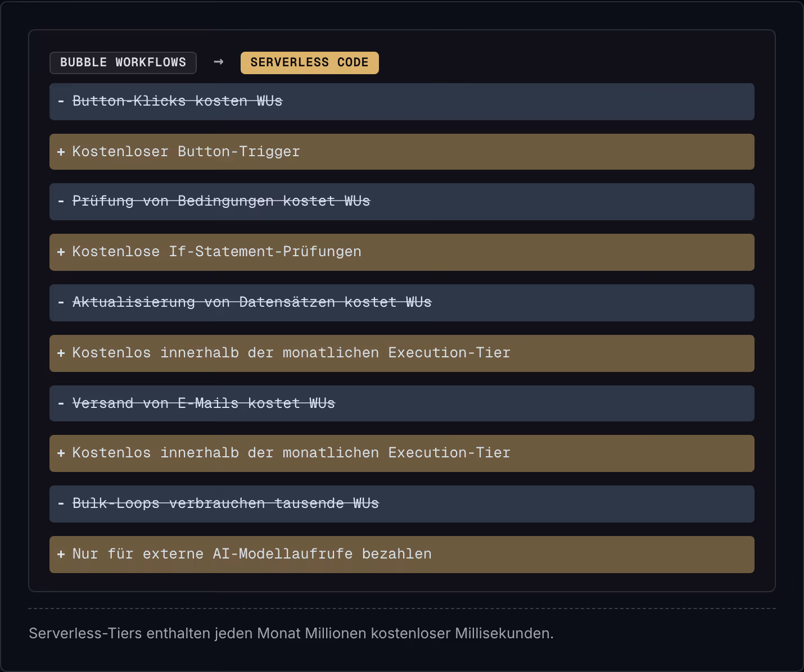Select the 'Button-Klicks kosten WUs' row
This screenshot has height=672, width=804.
pos(402,102)
